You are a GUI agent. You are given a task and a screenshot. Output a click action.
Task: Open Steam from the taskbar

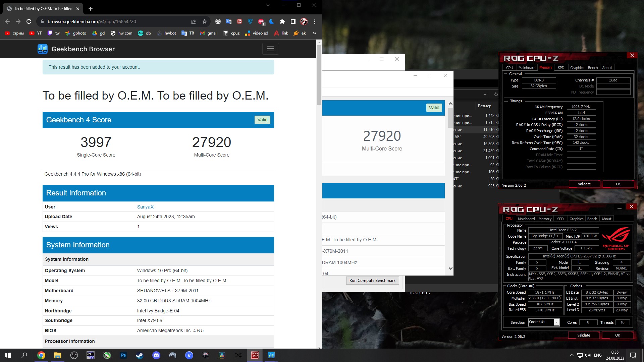click(x=140, y=355)
